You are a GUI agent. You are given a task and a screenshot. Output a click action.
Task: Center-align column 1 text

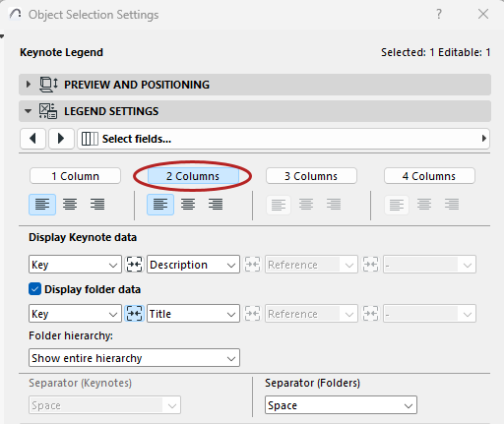[70, 205]
